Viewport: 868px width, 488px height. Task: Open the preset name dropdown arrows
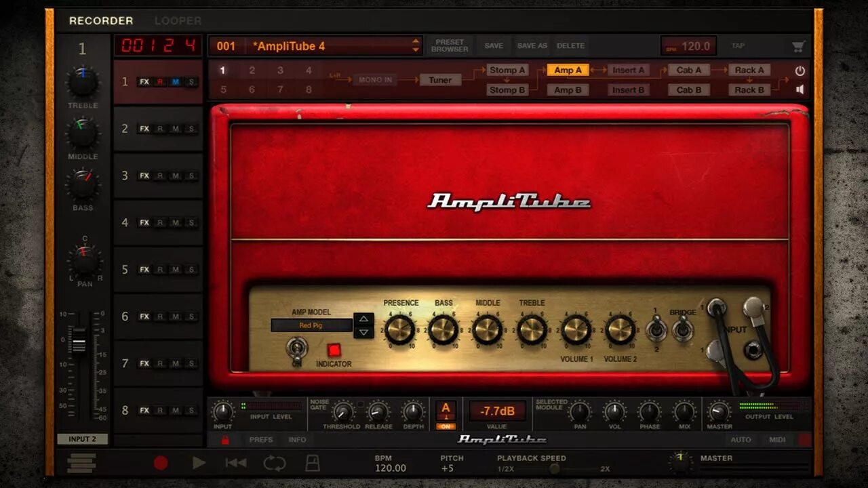click(416, 46)
